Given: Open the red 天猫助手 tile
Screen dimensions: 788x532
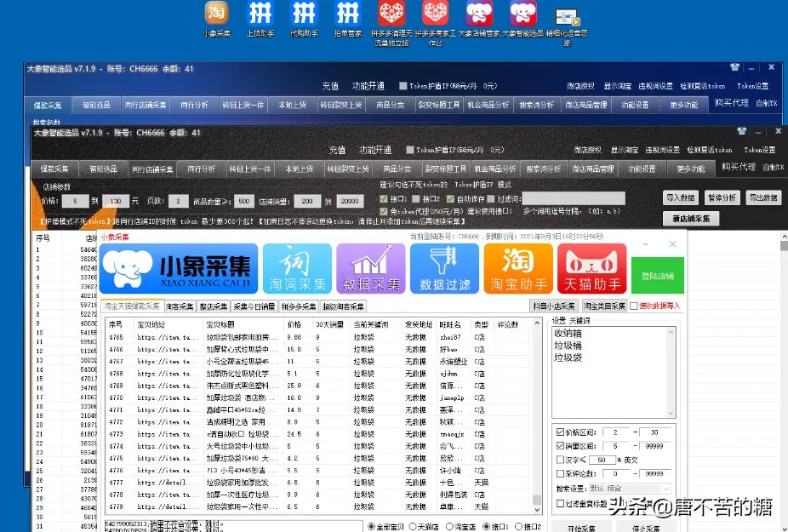Looking at the screenshot, I should pos(592,268).
